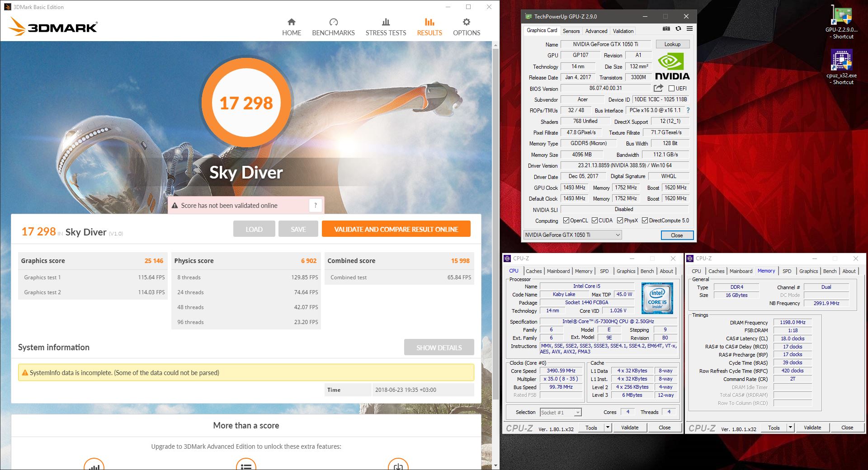Open the GPU selection dropdown in GPU-Z

(572, 235)
